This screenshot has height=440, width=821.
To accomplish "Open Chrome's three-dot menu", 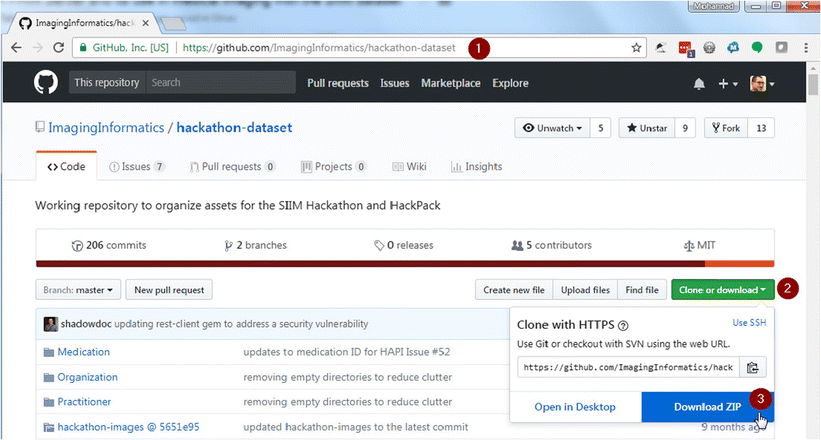I will pyautogui.click(x=806, y=48).
